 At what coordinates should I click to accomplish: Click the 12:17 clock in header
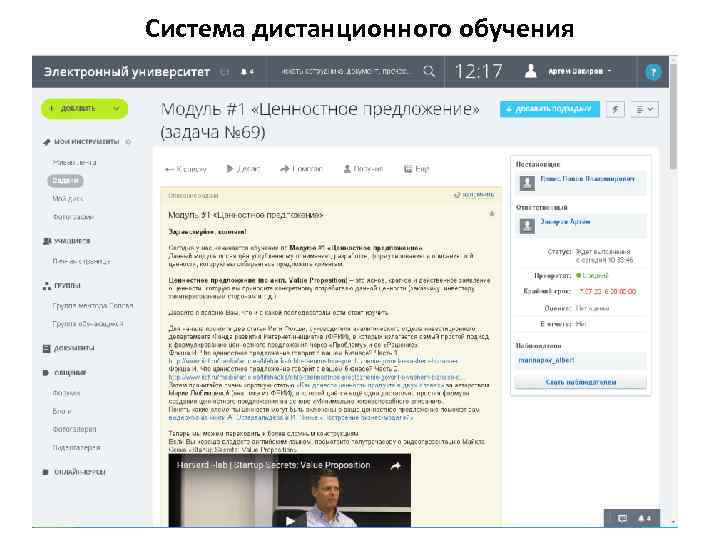478,72
